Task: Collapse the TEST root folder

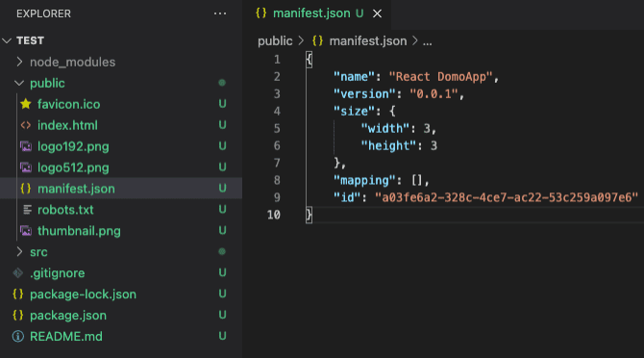Action: (7, 40)
